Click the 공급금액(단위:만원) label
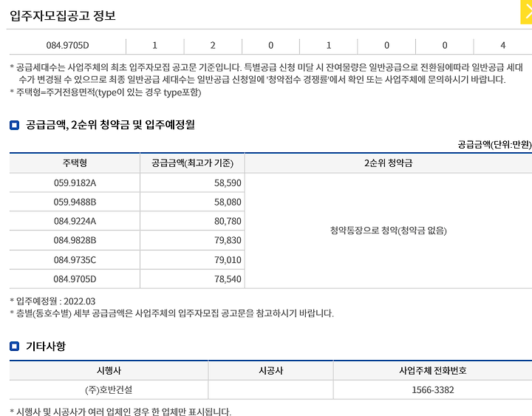 tap(494, 145)
